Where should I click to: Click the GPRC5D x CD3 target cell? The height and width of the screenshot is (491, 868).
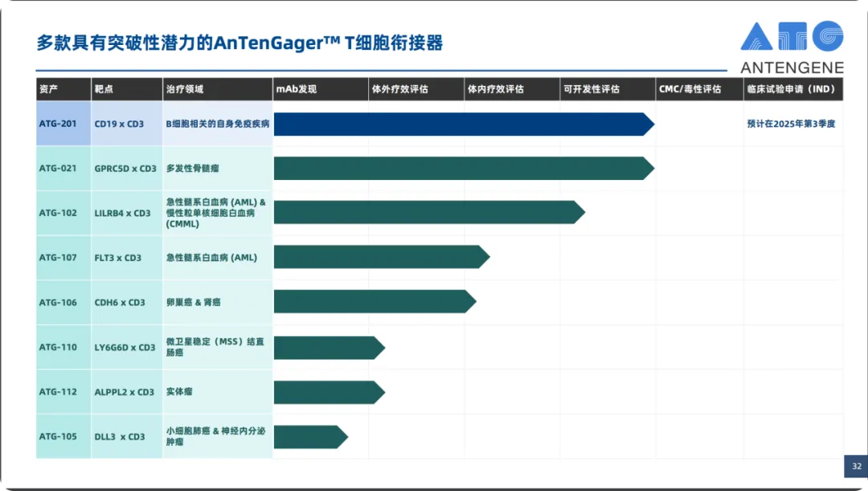pyautogui.click(x=126, y=169)
